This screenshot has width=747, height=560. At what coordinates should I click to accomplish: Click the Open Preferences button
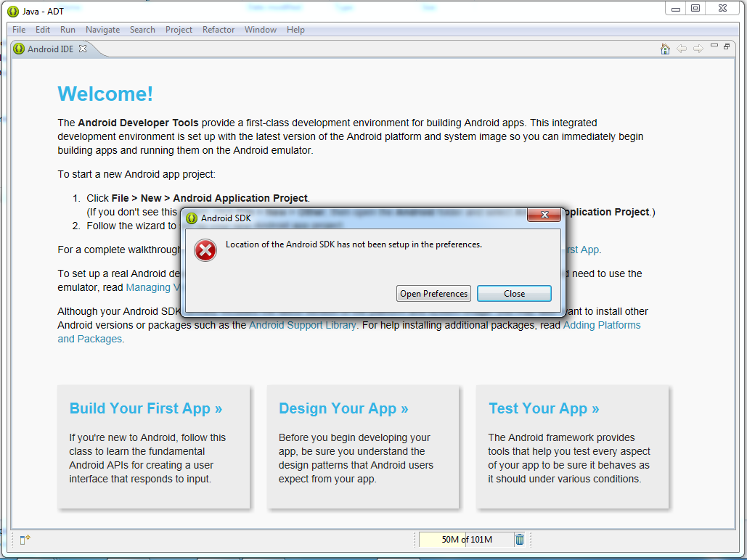point(433,294)
